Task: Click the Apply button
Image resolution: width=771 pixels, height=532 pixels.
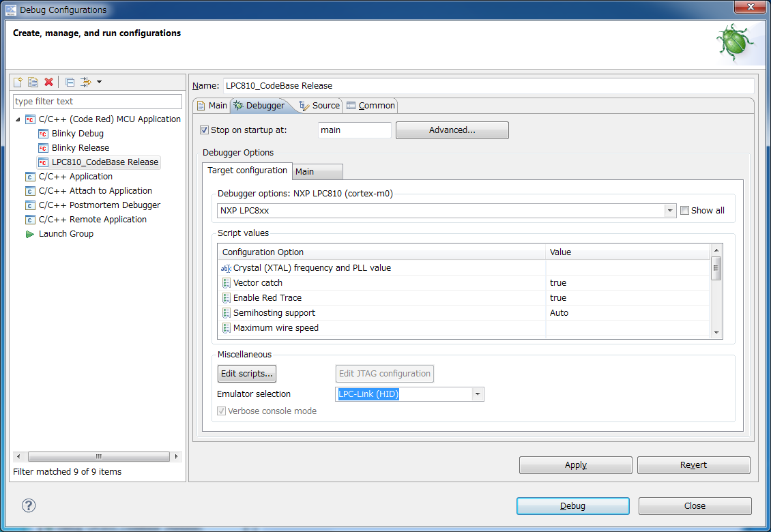Action: [575, 465]
